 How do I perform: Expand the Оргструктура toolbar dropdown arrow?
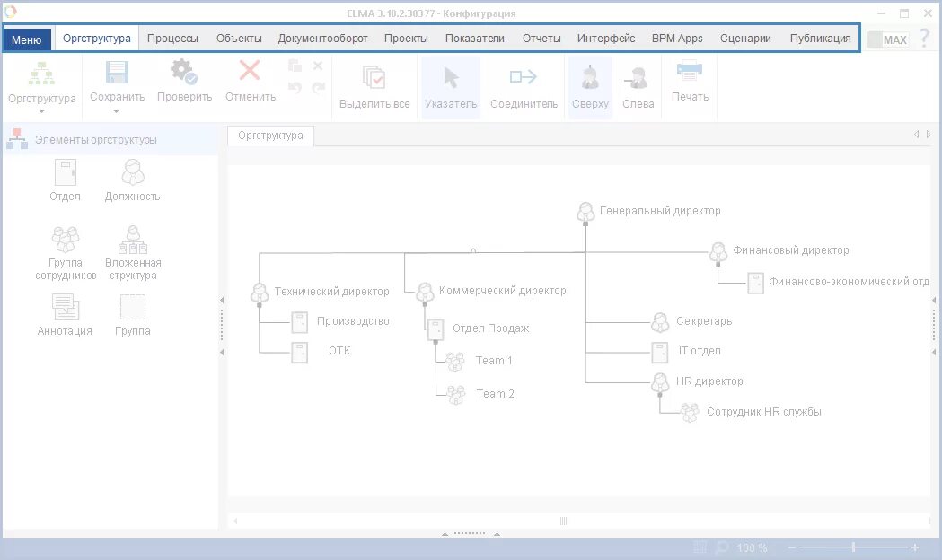(42, 111)
